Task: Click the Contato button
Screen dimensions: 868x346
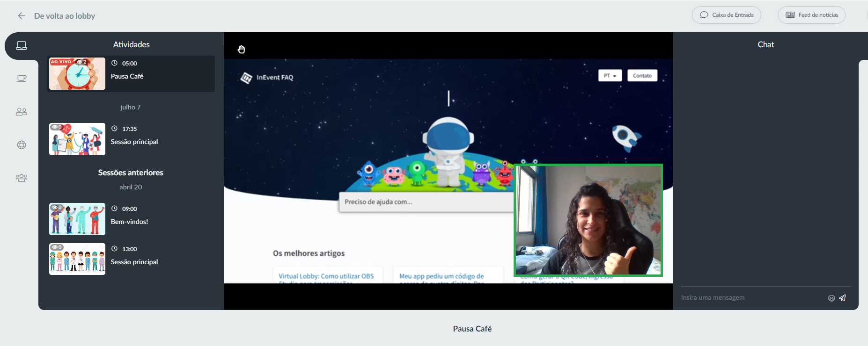Action: [642, 76]
